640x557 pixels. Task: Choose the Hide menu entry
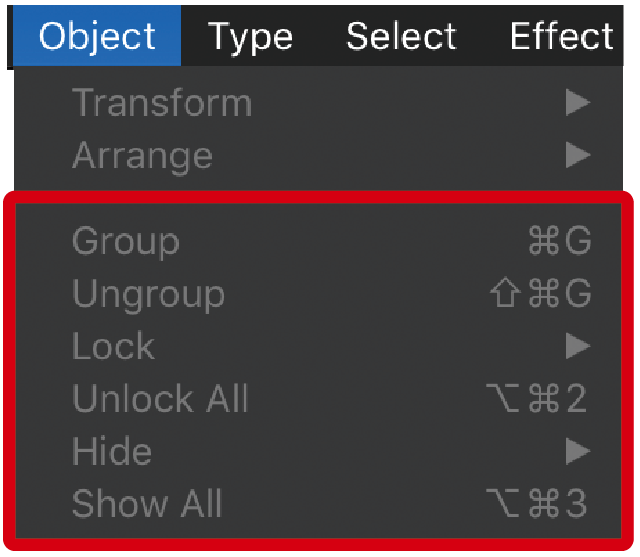coord(112,452)
